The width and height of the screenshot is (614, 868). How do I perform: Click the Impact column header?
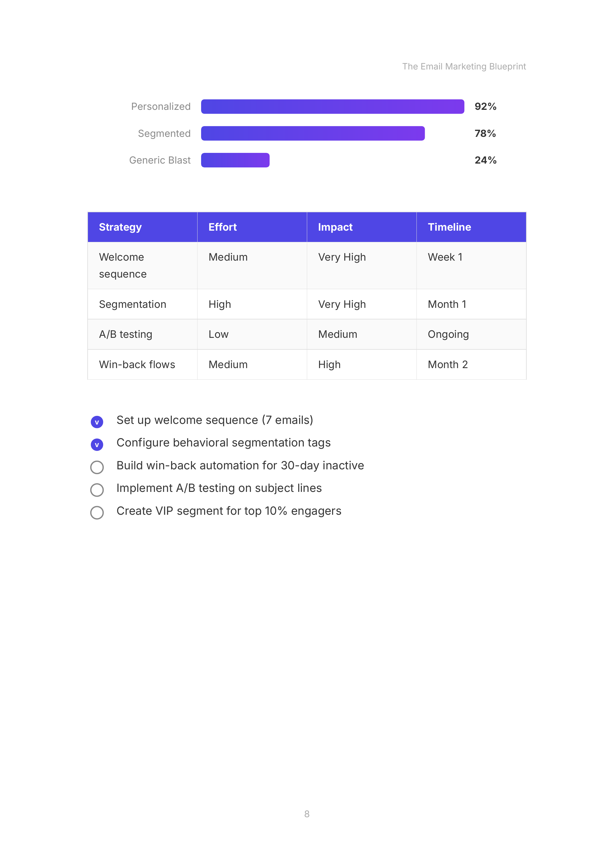[335, 227]
